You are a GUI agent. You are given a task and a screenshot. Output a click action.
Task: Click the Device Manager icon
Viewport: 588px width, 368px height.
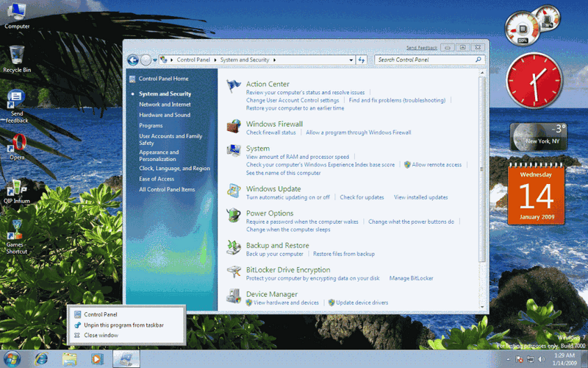(234, 297)
